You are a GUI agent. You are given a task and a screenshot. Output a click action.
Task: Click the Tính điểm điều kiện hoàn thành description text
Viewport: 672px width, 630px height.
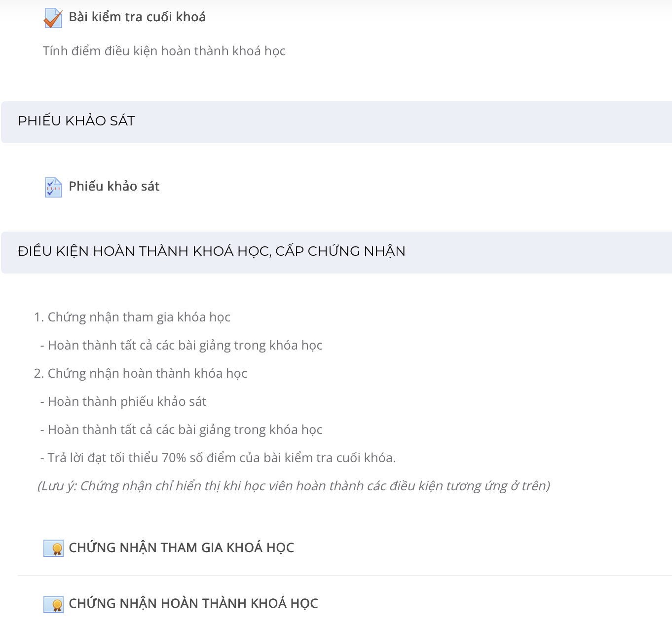[164, 51]
